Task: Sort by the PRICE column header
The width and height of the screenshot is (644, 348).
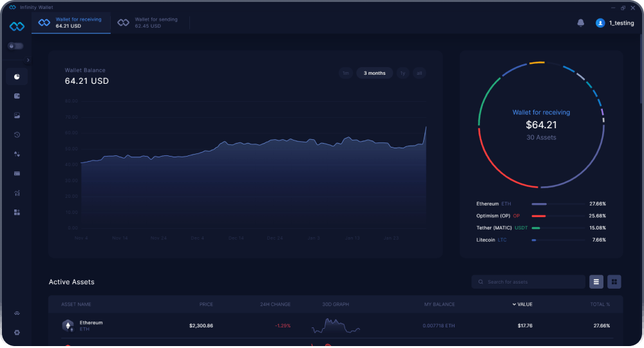Action: click(x=206, y=304)
